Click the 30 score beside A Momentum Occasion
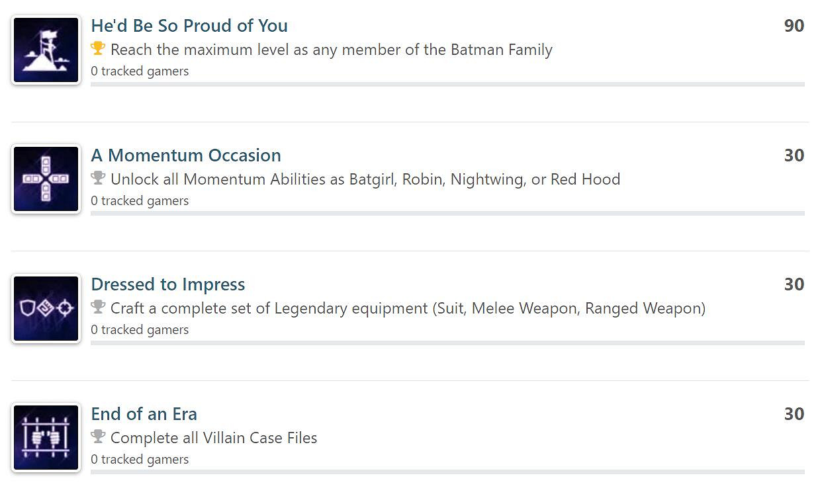Screen dimensions: 822x504 pos(794,155)
